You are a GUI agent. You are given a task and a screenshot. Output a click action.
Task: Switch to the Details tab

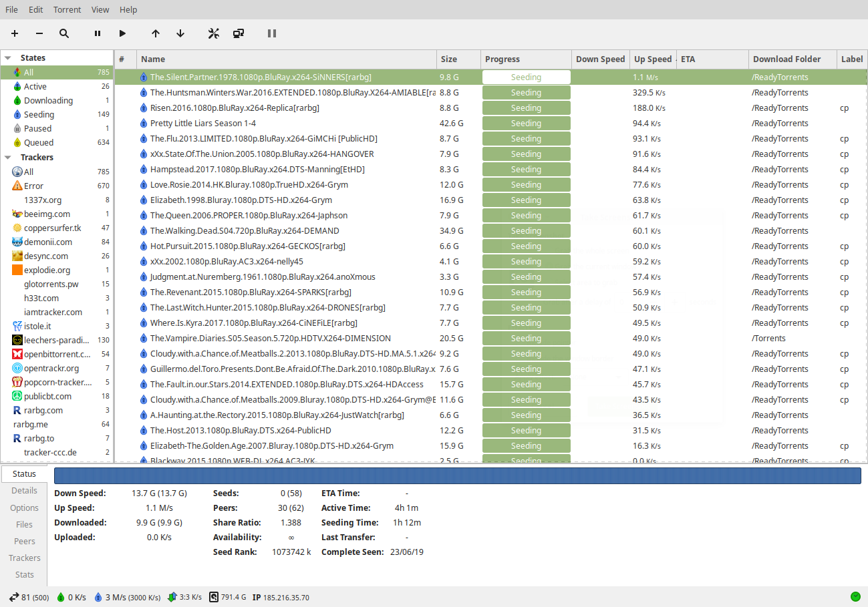(24, 490)
